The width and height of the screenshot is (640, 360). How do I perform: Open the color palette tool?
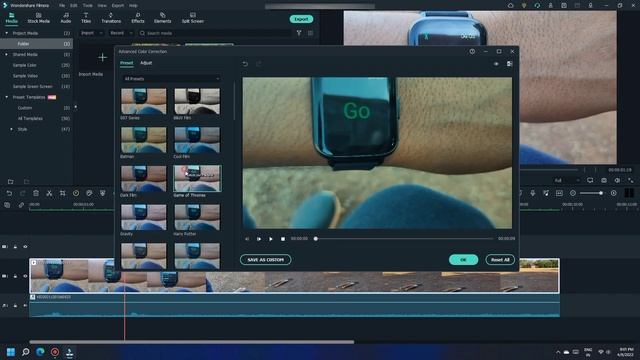(89, 193)
